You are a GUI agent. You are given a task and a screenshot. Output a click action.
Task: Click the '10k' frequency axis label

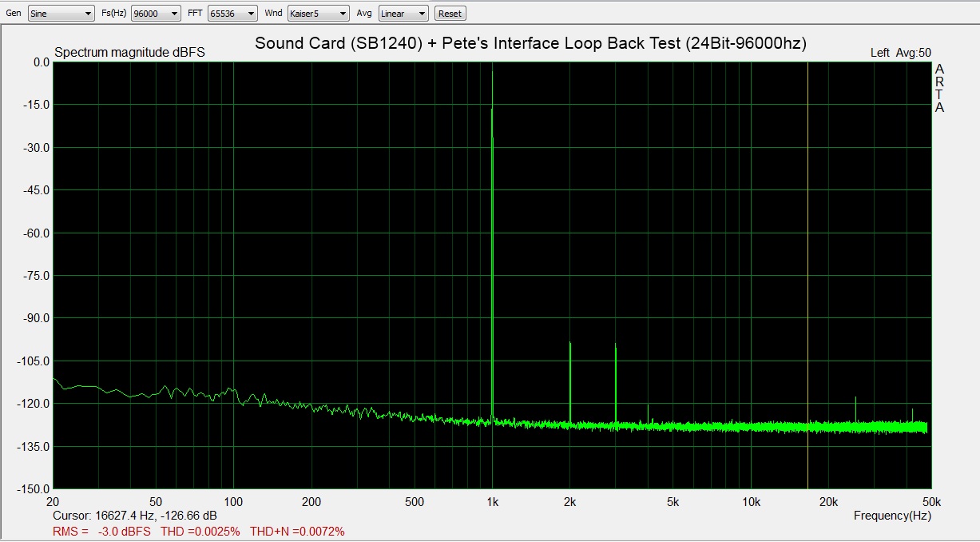751,502
